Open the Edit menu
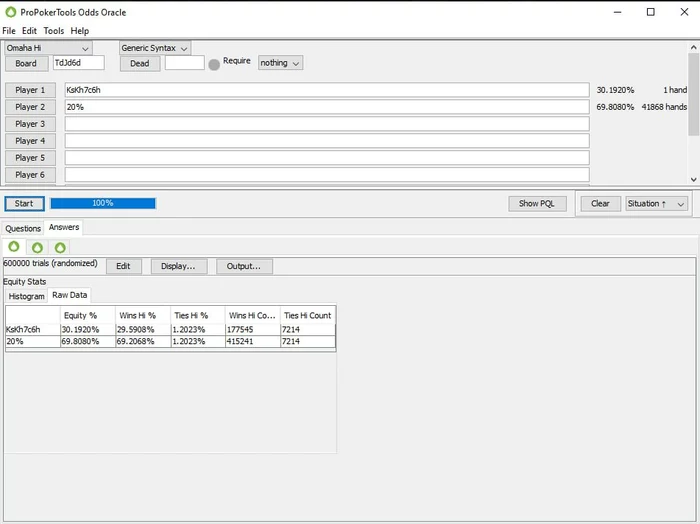The image size is (700, 524). click(29, 31)
